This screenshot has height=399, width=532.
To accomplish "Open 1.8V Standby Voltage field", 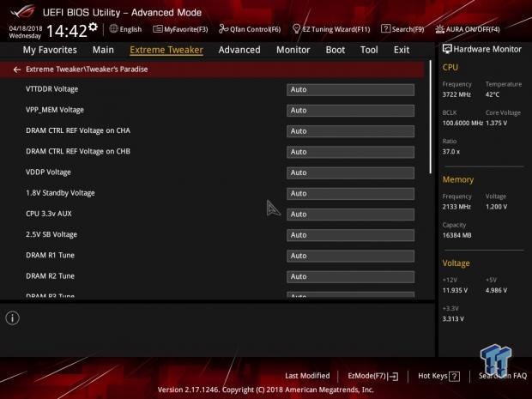I will point(350,193).
